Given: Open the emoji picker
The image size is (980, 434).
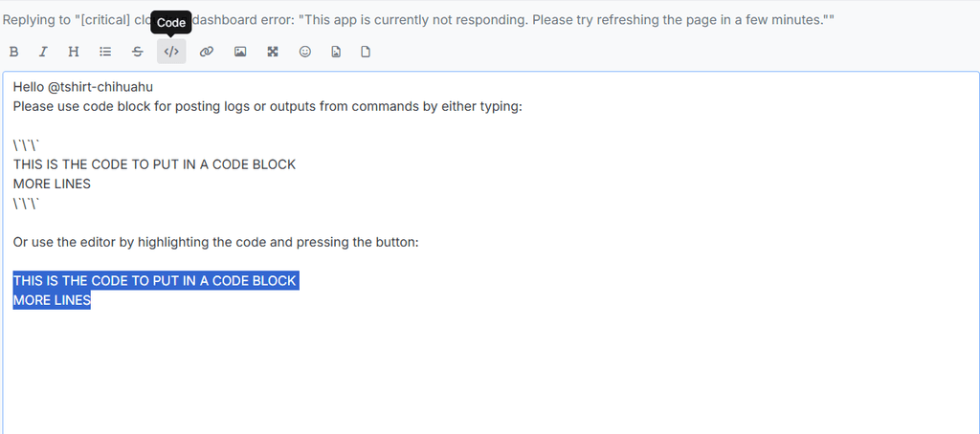Looking at the screenshot, I should pyautogui.click(x=305, y=52).
